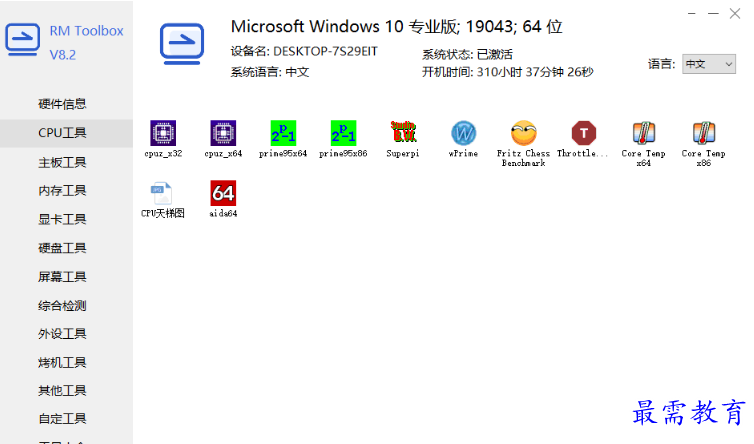Open the wPrime benchmark
This screenshot has width=754, height=444.
463,139
